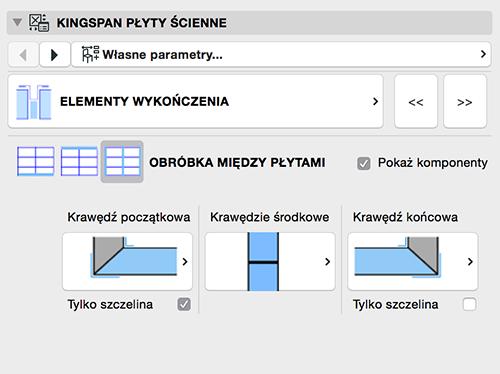The image size is (500, 374).
Task: Check Tylko szczelina under Krawędź końcowa
Action: [469, 304]
